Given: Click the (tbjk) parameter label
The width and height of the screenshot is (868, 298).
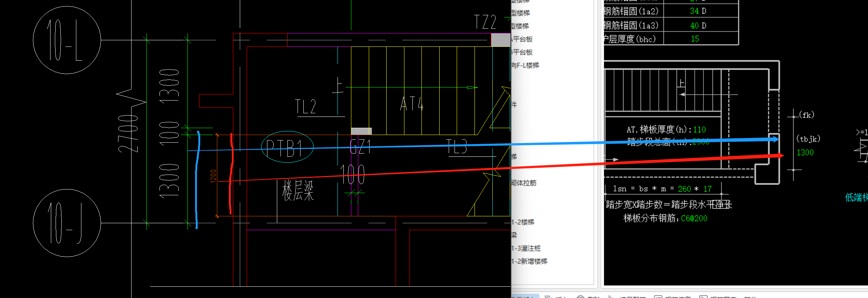Looking at the screenshot, I should (x=808, y=139).
